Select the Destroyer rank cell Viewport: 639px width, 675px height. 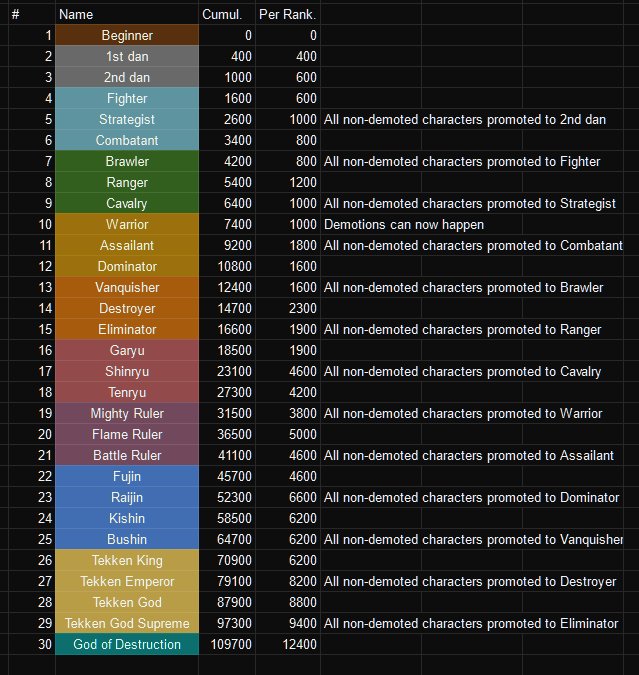click(127, 308)
